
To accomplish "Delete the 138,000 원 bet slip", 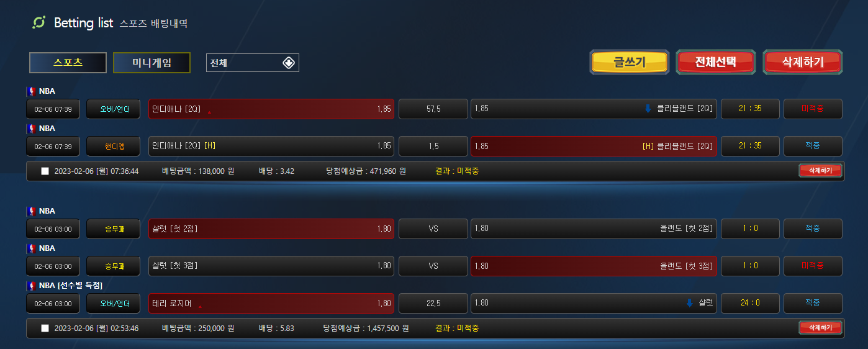I will 820,171.
